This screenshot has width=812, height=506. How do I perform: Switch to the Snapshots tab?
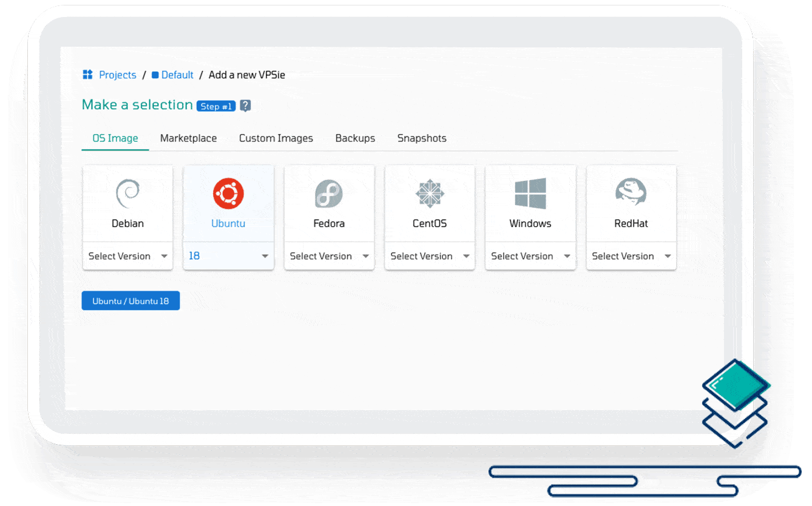422,138
